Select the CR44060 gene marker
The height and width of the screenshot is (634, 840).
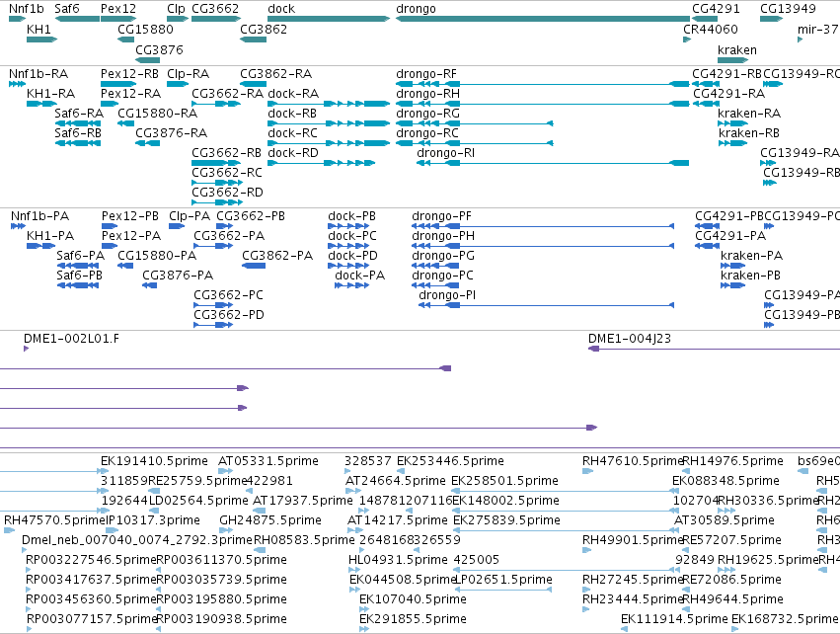click(687, 40)
